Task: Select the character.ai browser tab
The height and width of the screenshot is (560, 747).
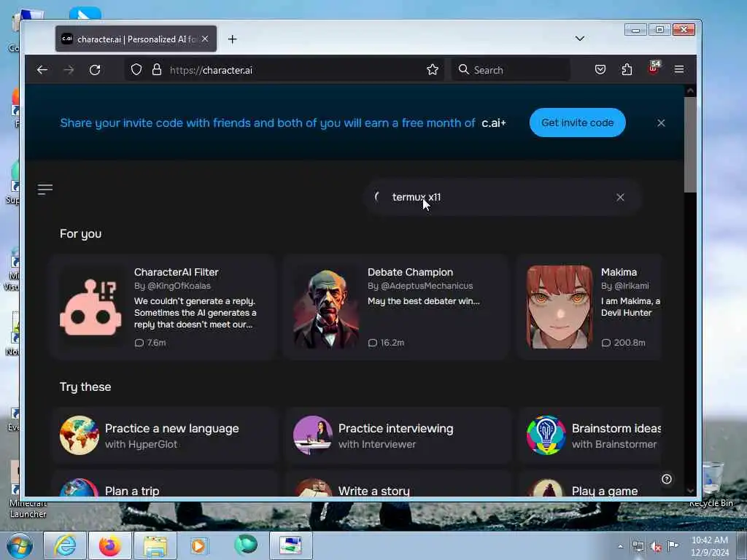Action: click(x=136, y=39)
